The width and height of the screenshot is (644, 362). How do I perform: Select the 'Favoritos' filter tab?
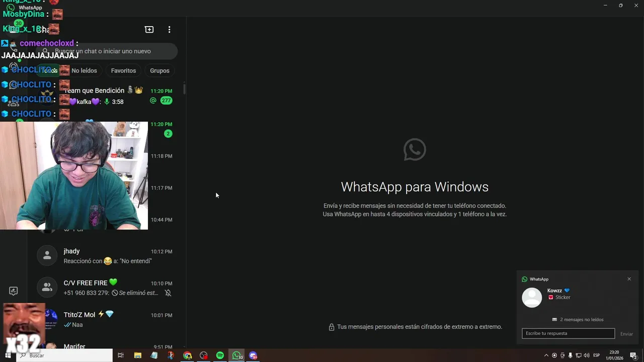pyautogui.click(x=123, y=70)
